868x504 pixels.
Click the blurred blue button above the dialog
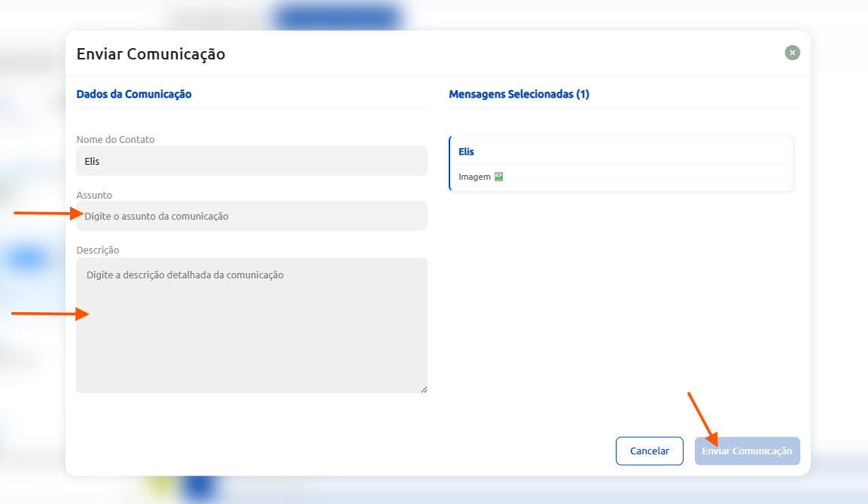(x=337, y=17)
